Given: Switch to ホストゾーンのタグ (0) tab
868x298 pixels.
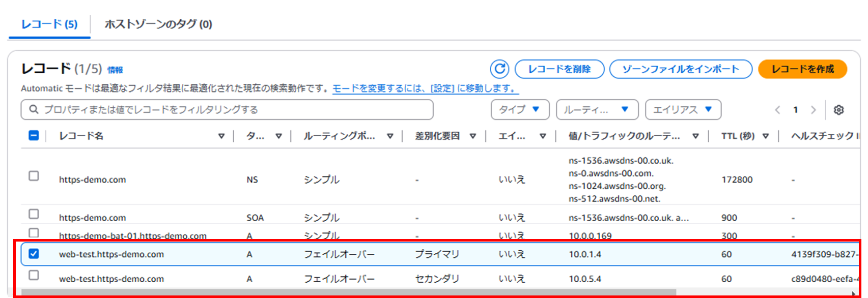Looking at the screenshot, I should (x=158, y=24).
